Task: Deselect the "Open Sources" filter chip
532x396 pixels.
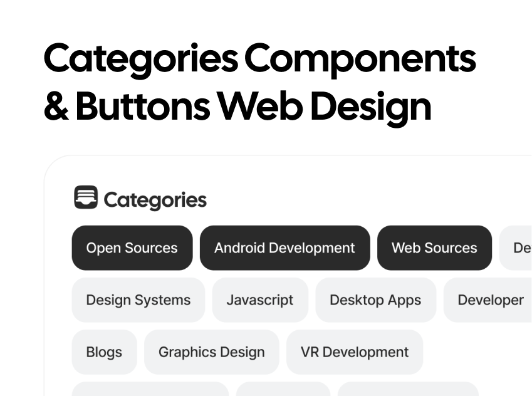Action: coord(132,247)
